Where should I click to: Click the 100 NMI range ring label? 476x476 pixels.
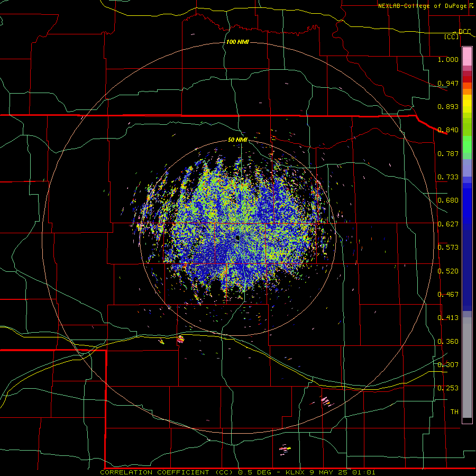[237, 42]
